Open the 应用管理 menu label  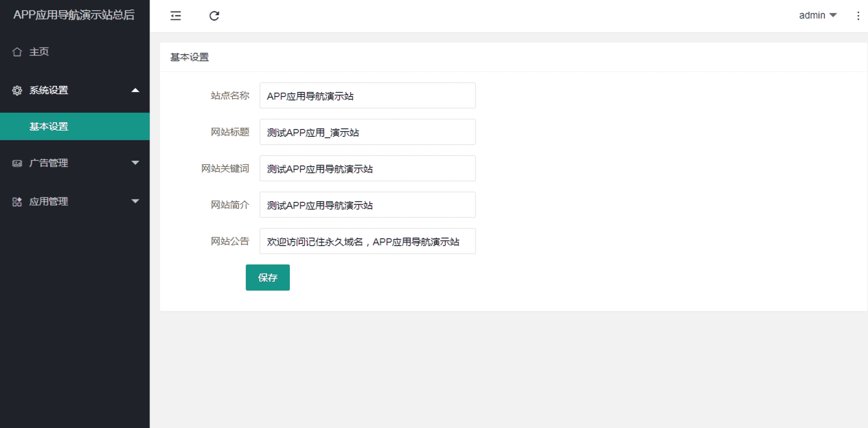click(49, 201)
